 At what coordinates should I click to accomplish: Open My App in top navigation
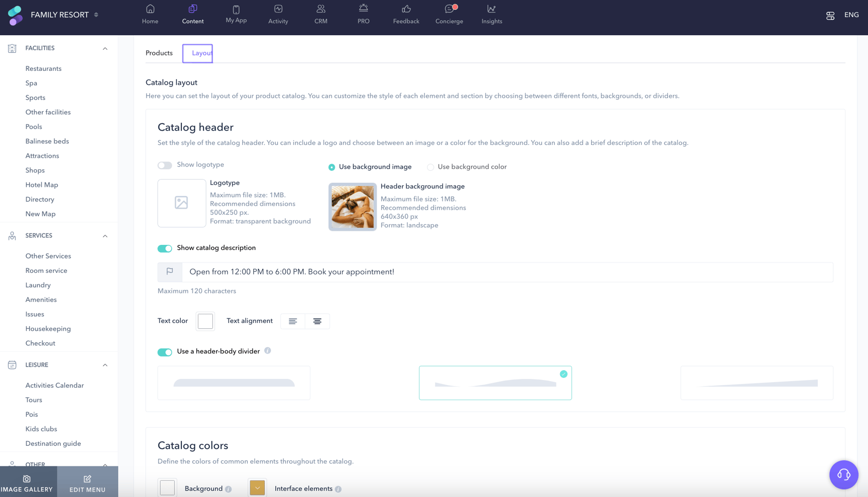tap(236, 14)
